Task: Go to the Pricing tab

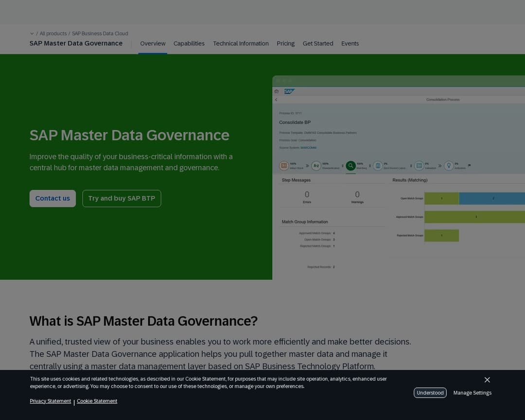Action: pyautogui.click(x=286, y=44)
